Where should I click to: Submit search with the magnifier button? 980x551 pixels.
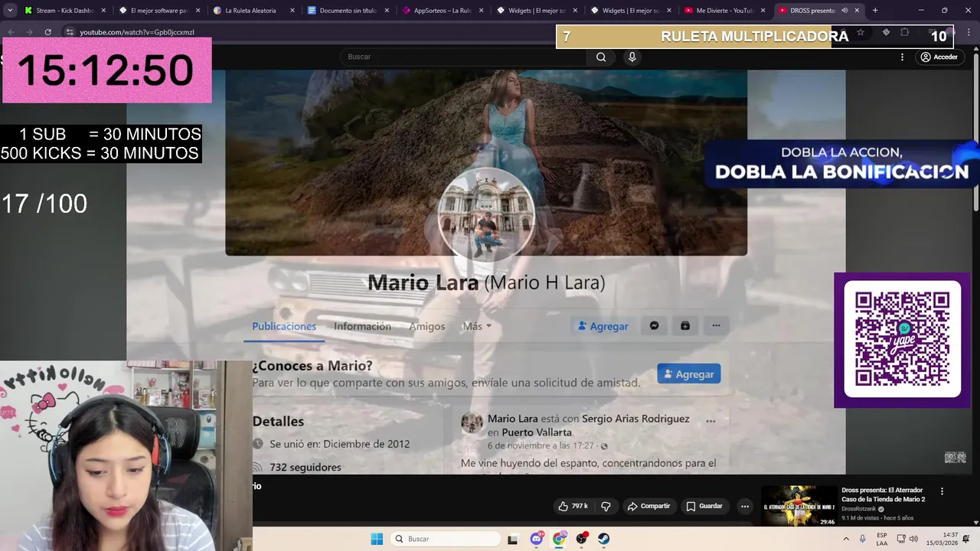(x=601, y=57)
